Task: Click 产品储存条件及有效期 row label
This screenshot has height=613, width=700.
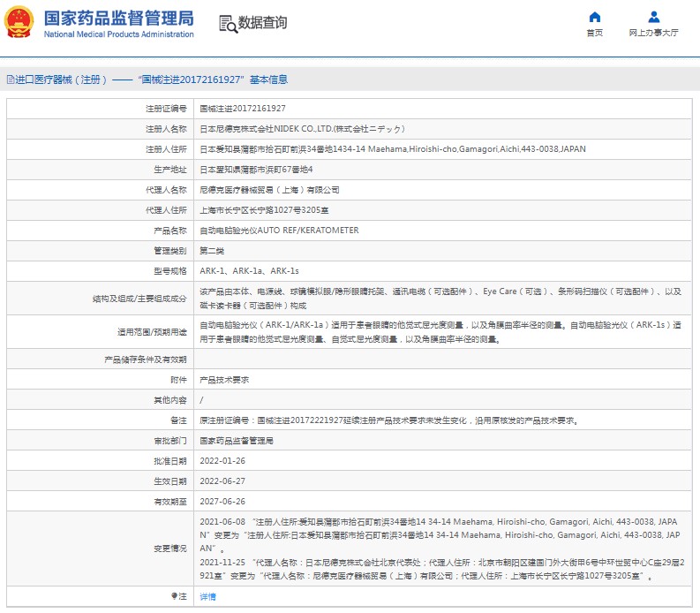Action: pyautogui.click(x=146, y=359)
